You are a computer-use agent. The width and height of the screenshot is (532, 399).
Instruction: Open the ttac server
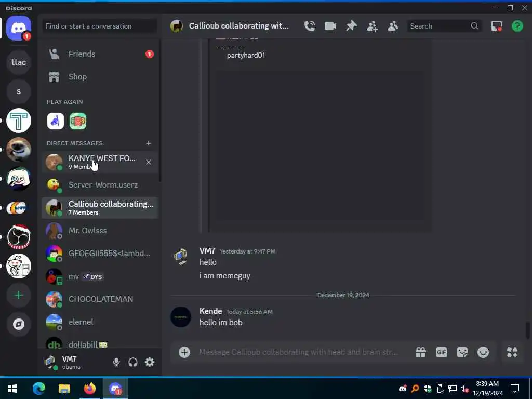(19, 62)
